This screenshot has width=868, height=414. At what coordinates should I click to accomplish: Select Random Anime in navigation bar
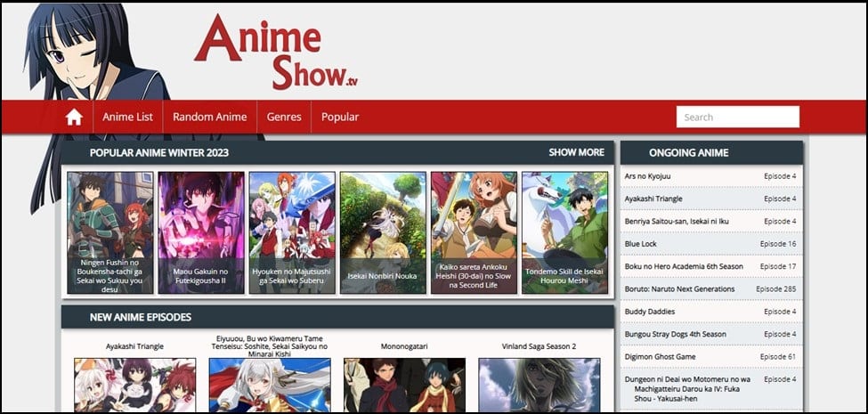pyautogui.click(x=210, y=117)
